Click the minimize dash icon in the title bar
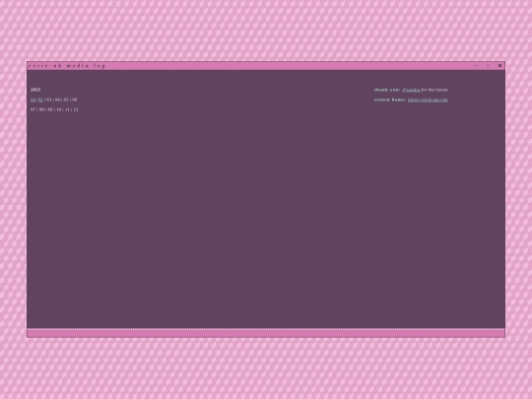 tap(476, 65)
